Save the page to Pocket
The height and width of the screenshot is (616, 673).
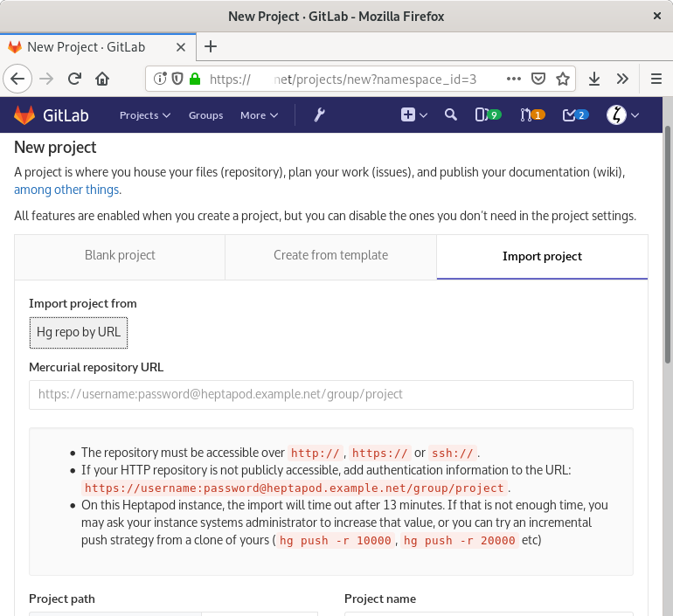click(538, 79)
